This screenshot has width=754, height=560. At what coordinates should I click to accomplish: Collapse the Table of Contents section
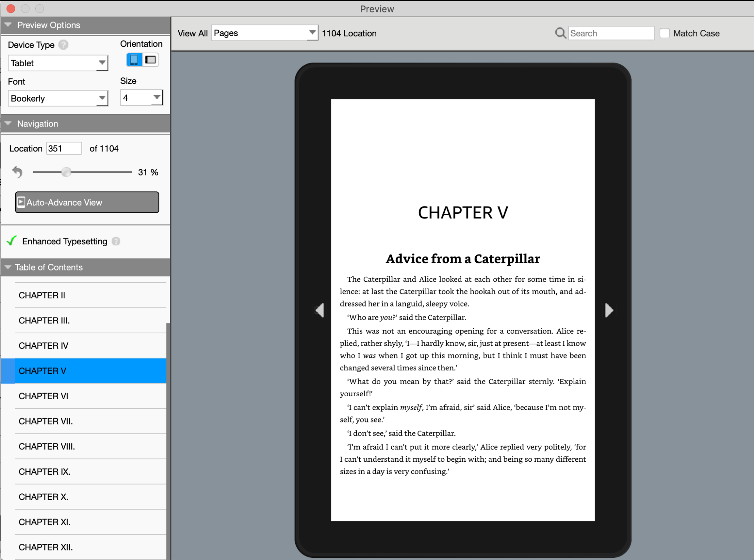tap(8, 267)
